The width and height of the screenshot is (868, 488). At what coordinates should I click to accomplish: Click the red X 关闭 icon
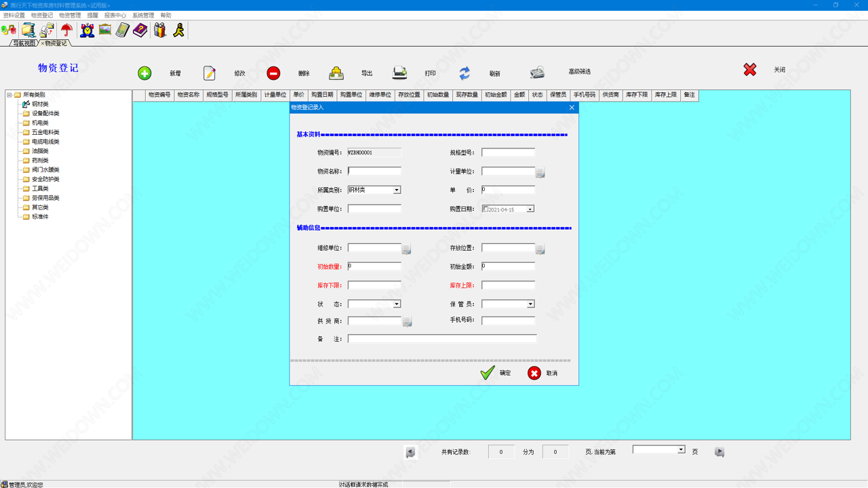coord(750,70)
